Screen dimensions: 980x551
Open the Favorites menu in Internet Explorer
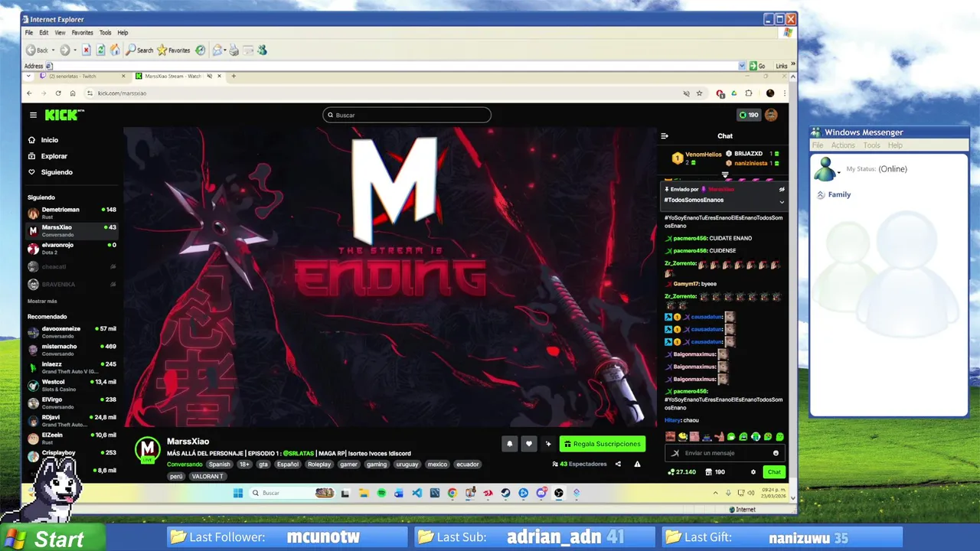[x=82, y=33]
